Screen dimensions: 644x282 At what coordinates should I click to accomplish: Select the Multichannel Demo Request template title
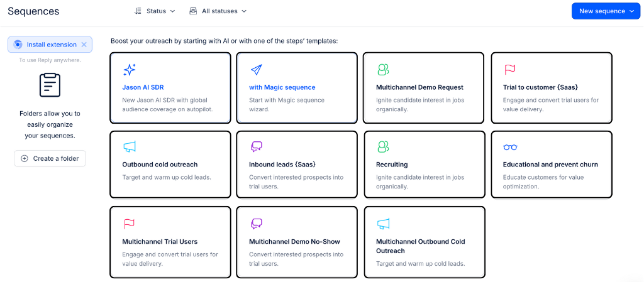pos(419,87)
